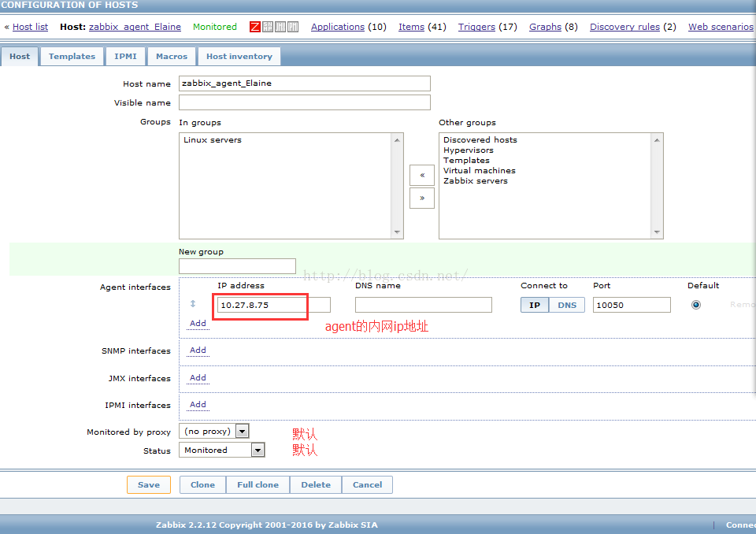Click In groups list scroll-up arrow
The width and height of the screenshot is (756, 534).
pyautogui.click(x=397, y=140)
